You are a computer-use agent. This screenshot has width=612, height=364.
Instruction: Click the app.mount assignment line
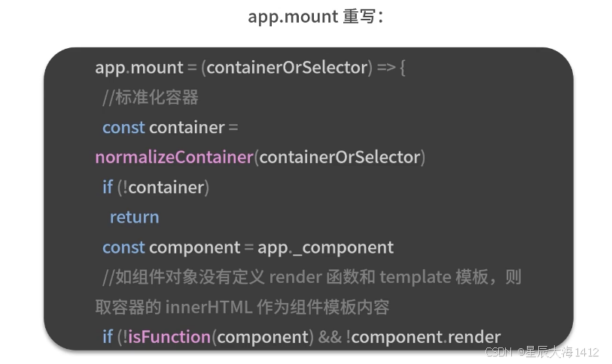coord(250,68)
